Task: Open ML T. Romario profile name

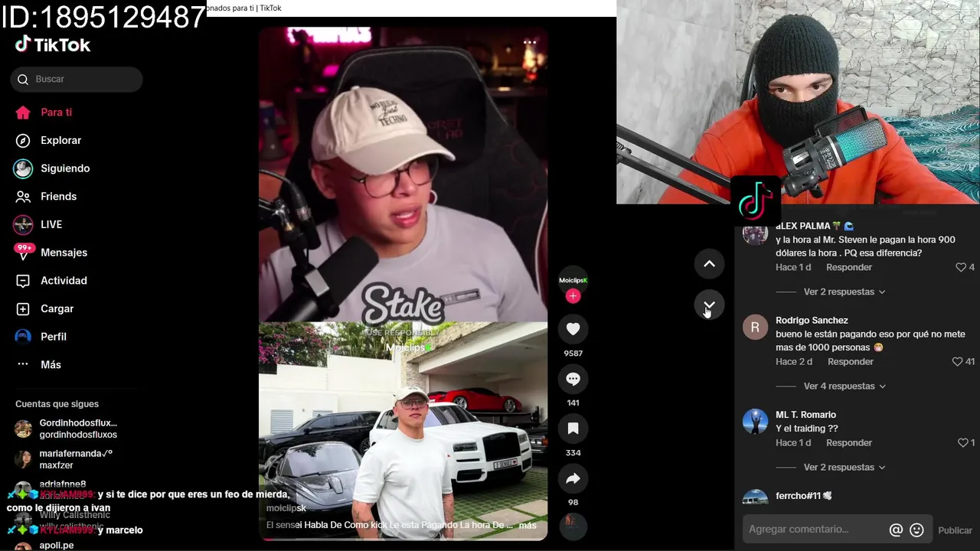Action: click(805, 415)
